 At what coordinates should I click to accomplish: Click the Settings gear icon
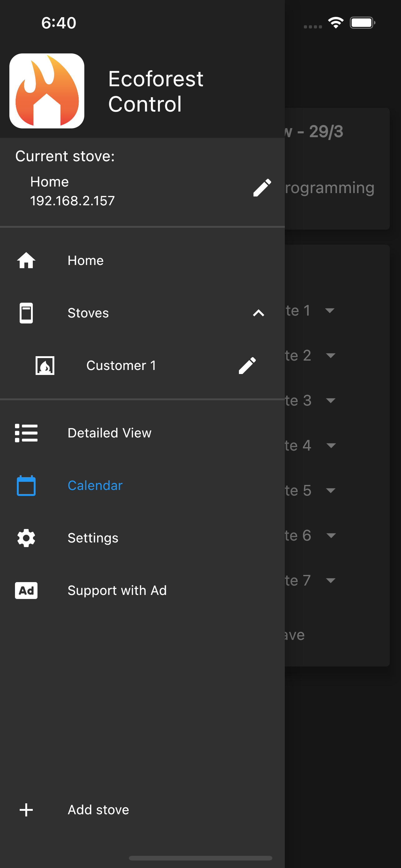click(26, 538)
